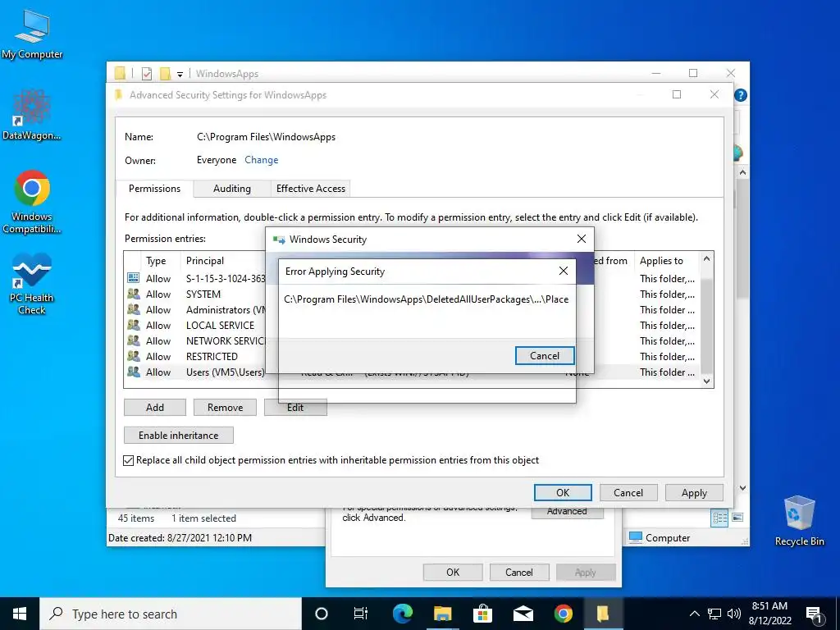Click the Explorer window scrollbar up arrow
Image resolution: width=840 pixels, height=630 pixels.
742,172
